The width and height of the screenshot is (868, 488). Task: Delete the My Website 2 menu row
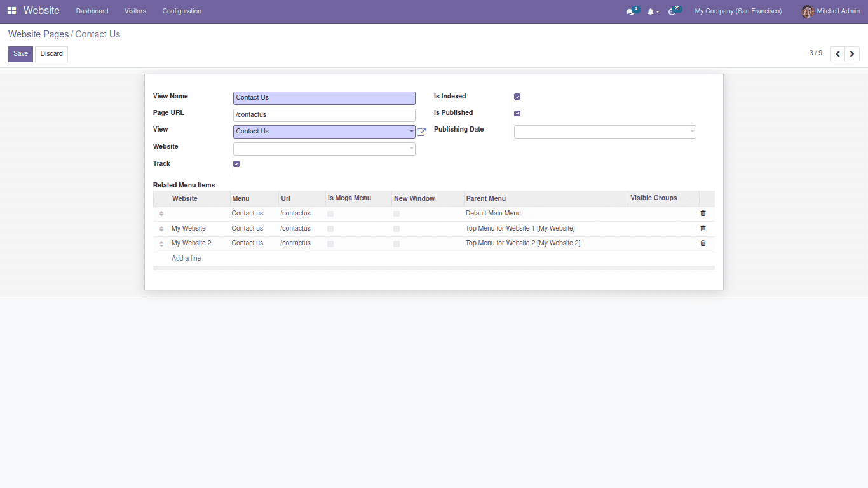703,243
